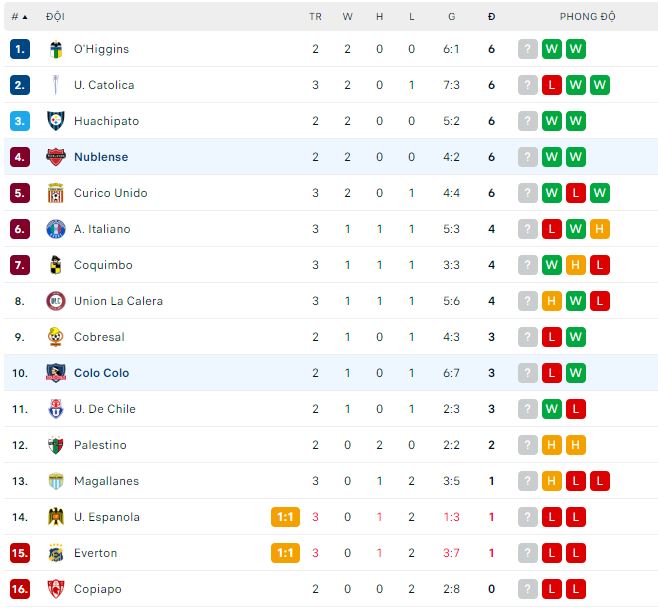Screen dimensions: 658x613
Task: Click the U. Catolica team crest
Action: [x=56, y=85]
